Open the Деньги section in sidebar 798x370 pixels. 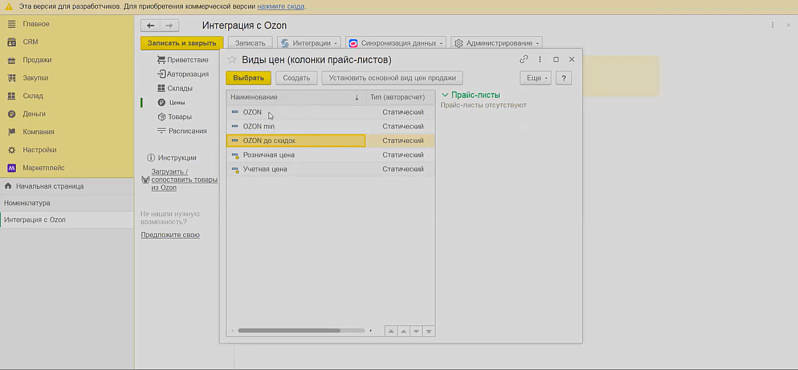point(34,113)
